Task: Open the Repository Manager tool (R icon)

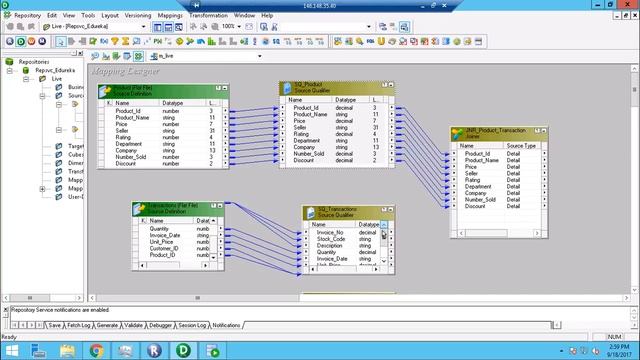Action: click(x=10, y=41)
